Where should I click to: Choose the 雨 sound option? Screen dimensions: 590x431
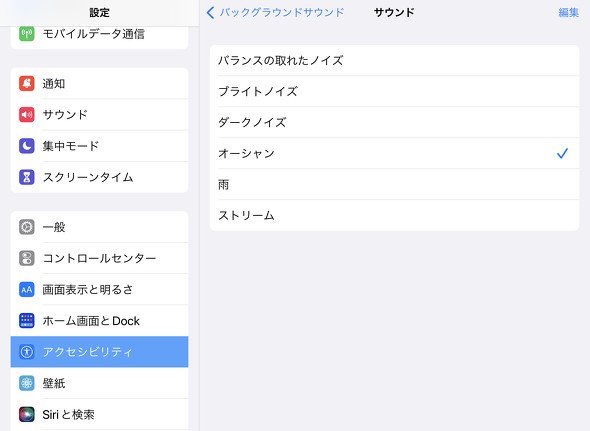394,184
